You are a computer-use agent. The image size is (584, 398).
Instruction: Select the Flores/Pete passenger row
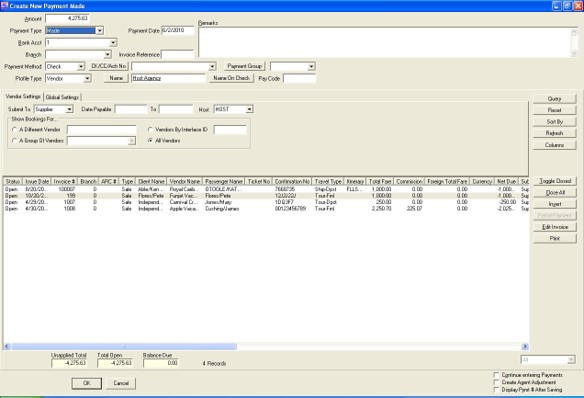pos(266,196)
